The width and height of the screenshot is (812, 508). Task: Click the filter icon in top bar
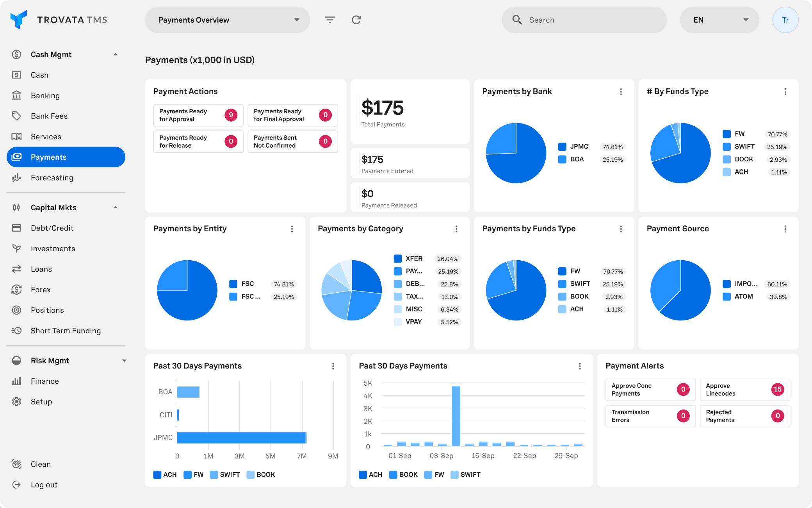click(330, 20)
